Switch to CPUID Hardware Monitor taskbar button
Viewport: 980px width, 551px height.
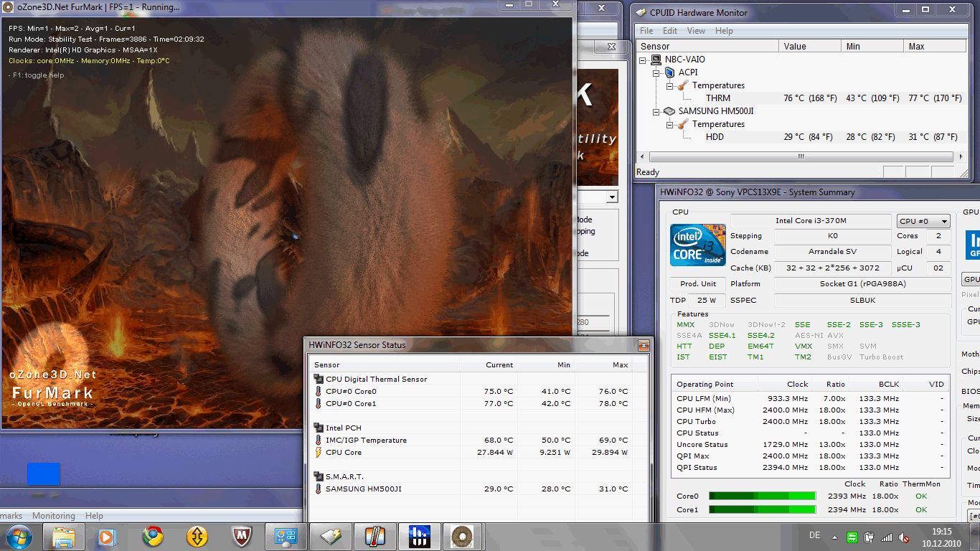coord(330,537)
